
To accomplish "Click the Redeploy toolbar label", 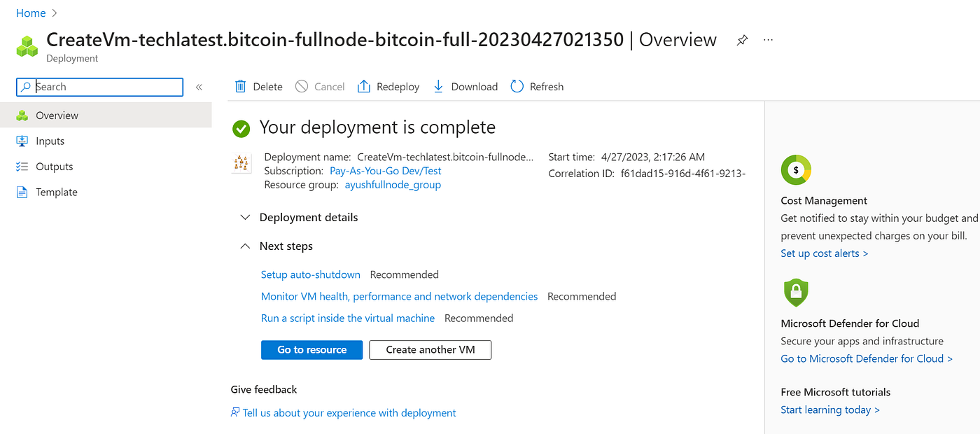I will 398,87.
